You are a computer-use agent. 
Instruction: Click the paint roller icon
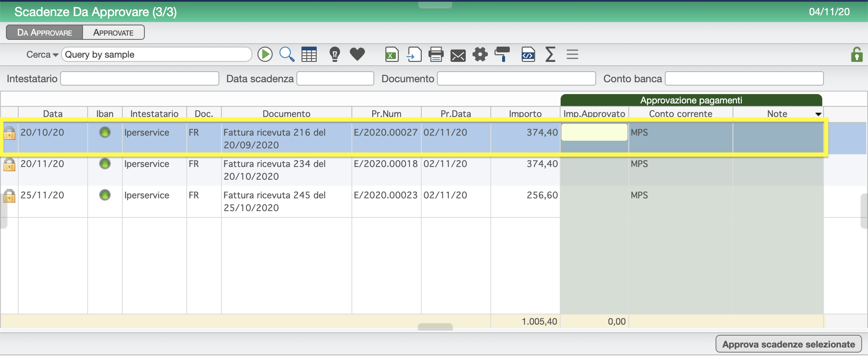(x=503, y=54)
